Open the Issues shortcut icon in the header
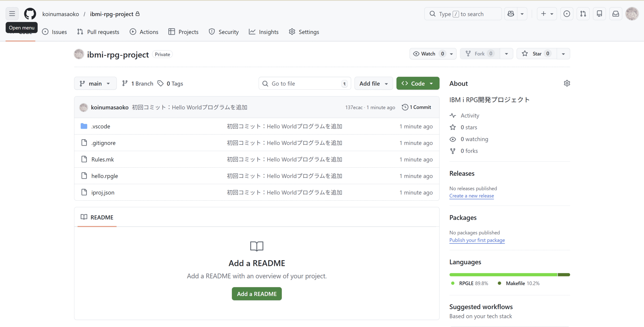Image resolution: width=644 pixels, height=327 pixels. (567, 14)
